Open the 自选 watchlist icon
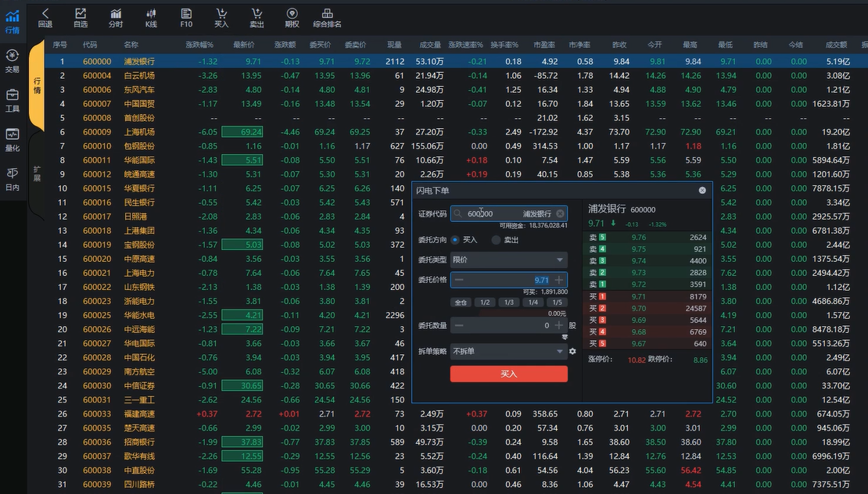The image size is (868, 494). tap(81, 13)
